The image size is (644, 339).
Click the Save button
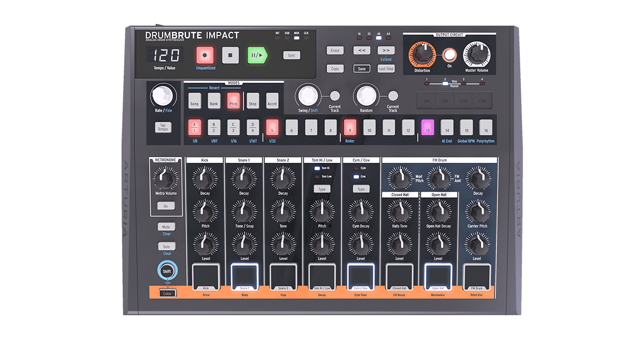point(362,69)
